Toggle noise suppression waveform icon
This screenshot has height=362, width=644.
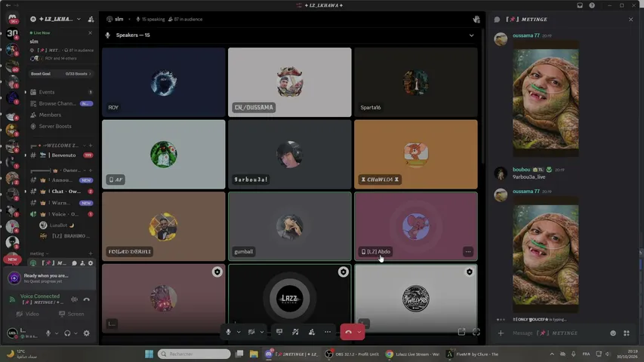click(x=74, y=299)
